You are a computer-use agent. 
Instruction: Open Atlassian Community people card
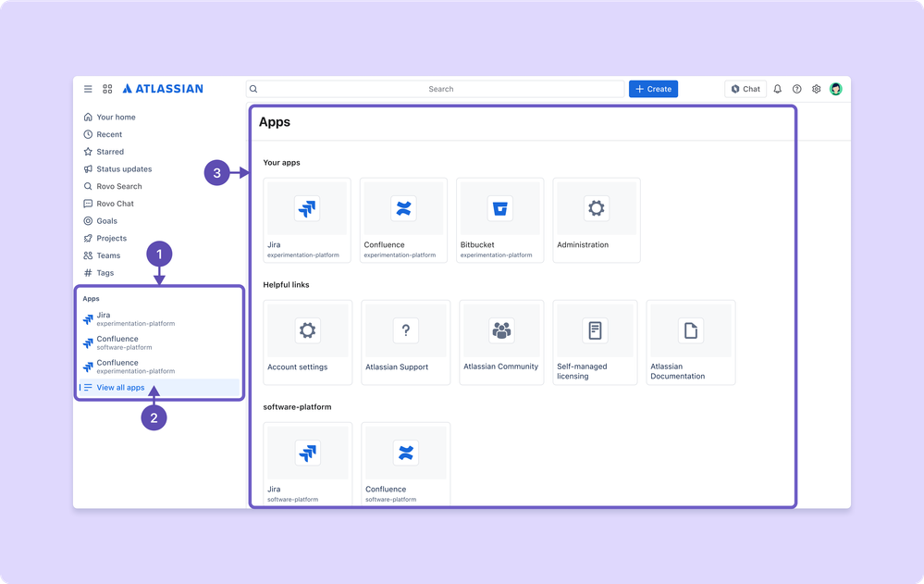(x=501, y=342)
